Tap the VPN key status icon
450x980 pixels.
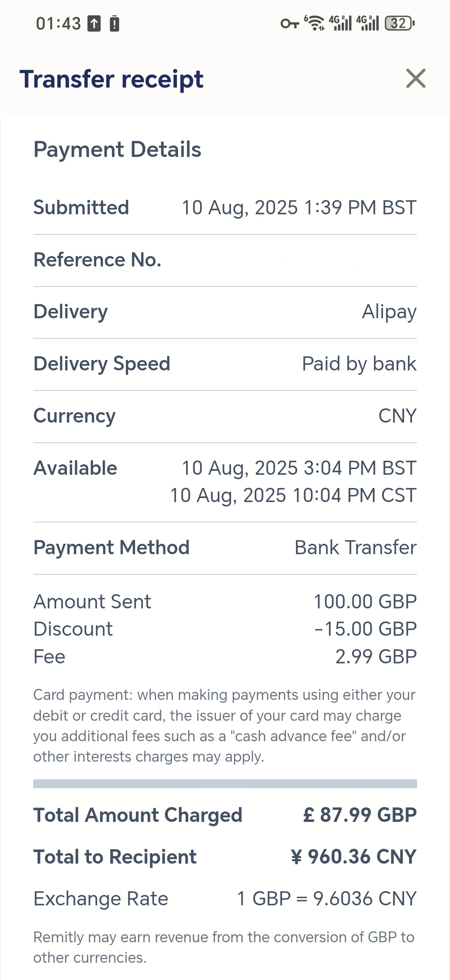coord(290,24)
